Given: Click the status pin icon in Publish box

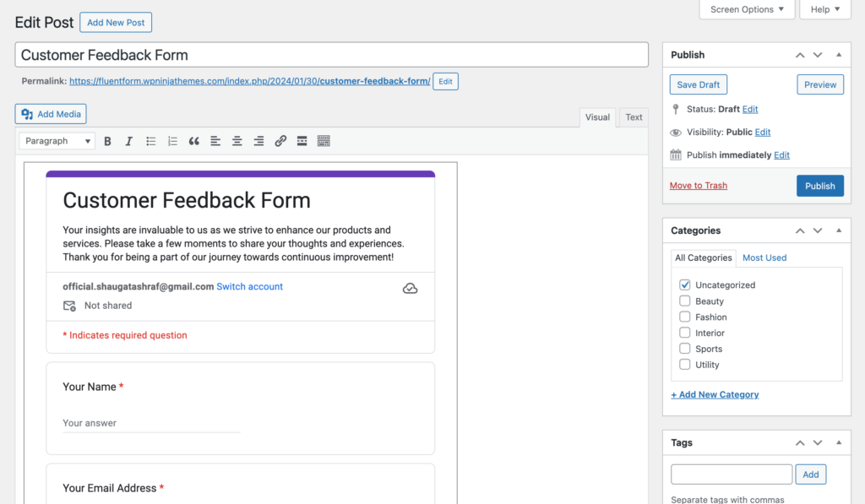Looking at the screenshot, I should click(x=676, y=109).
